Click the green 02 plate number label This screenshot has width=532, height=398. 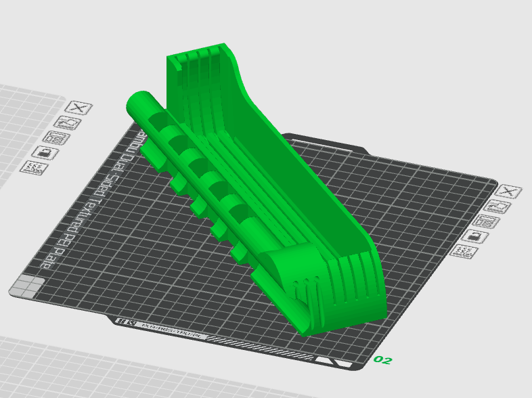coord(382,360)
